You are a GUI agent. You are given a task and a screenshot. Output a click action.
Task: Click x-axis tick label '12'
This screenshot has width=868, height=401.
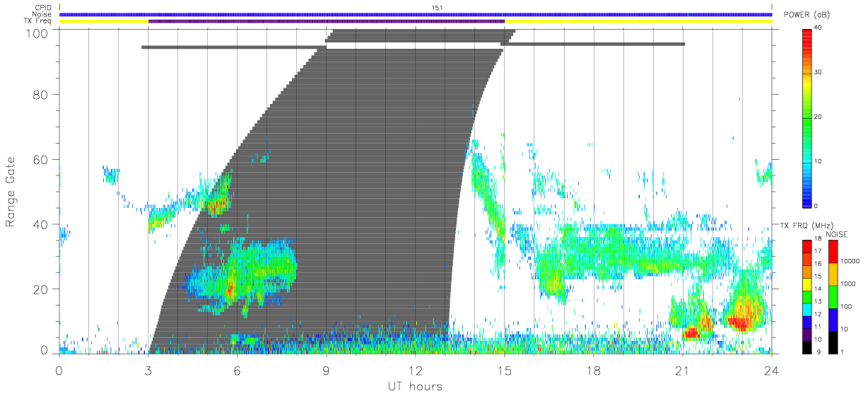(x=416, y=369)
